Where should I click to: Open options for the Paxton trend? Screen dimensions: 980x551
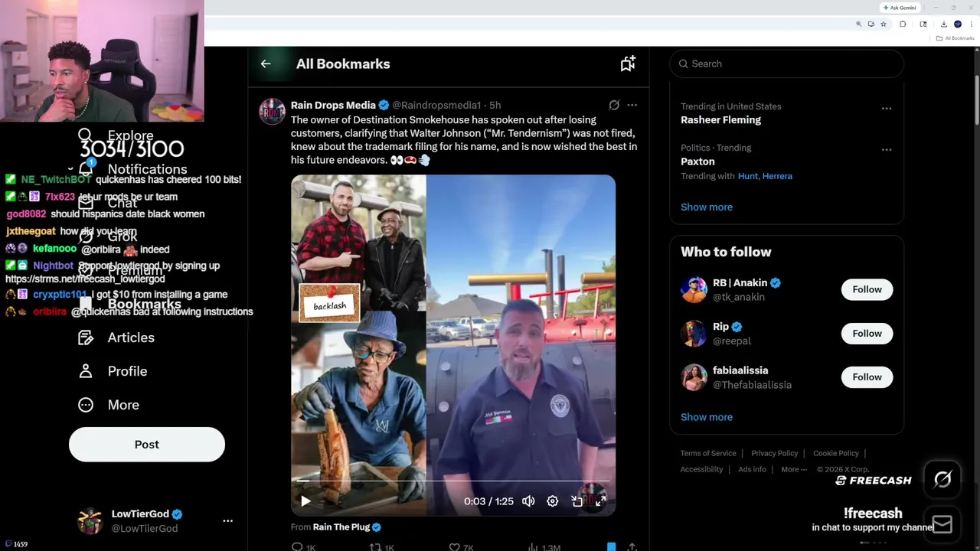point(887,149)
